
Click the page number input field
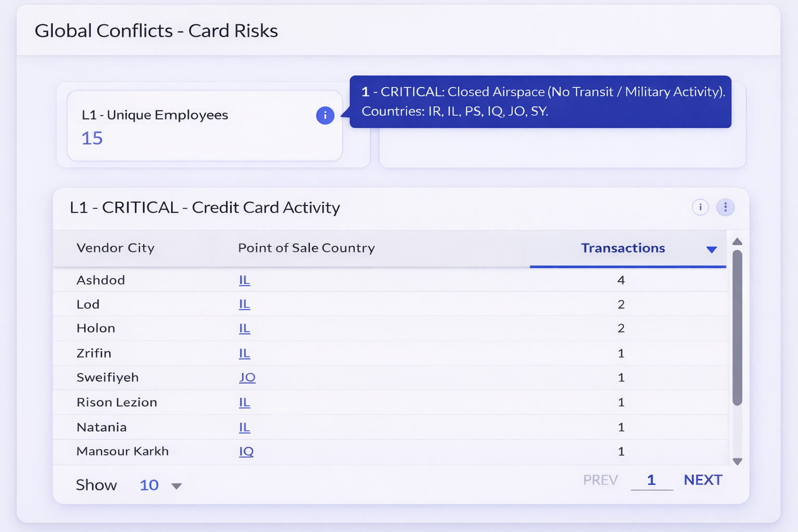[x=651, y=480]
